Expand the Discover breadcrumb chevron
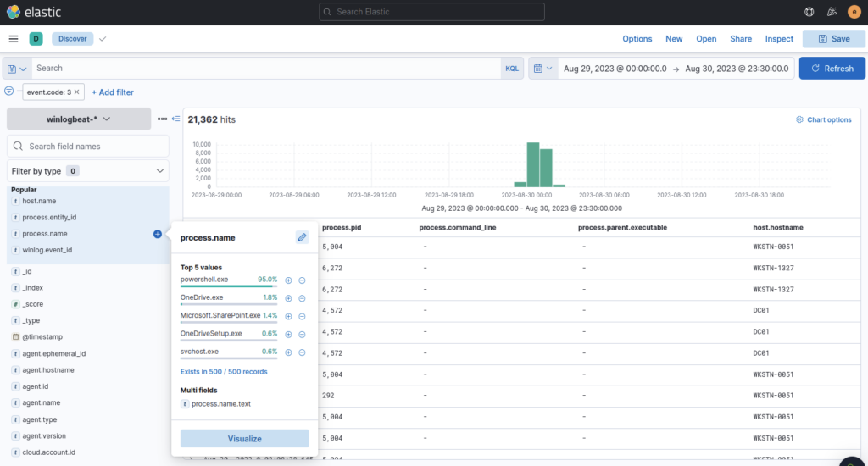 pyautogui.click(x=103, y=39)
